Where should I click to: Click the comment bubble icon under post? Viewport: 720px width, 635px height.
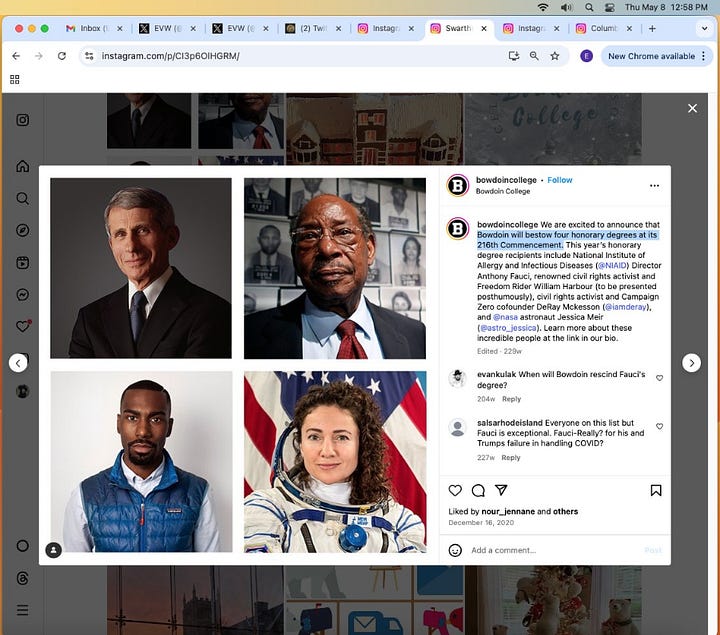pos(478,490)
